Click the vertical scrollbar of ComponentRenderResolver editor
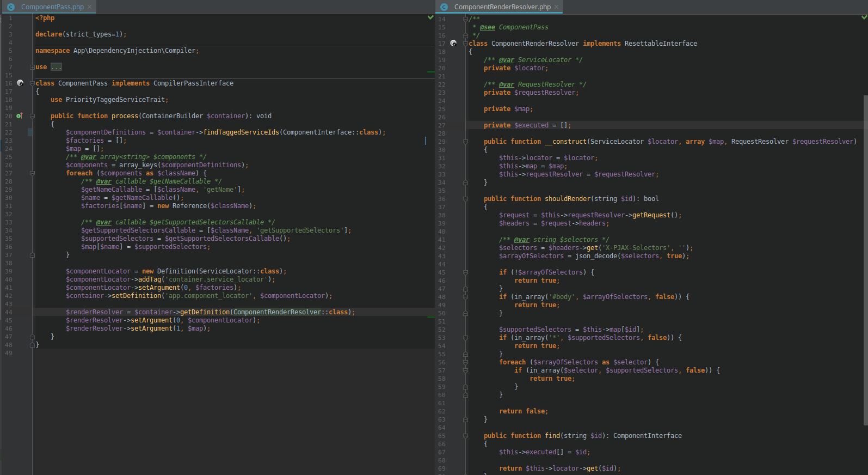Screen dimensions: 868x475 coord(865,260)
